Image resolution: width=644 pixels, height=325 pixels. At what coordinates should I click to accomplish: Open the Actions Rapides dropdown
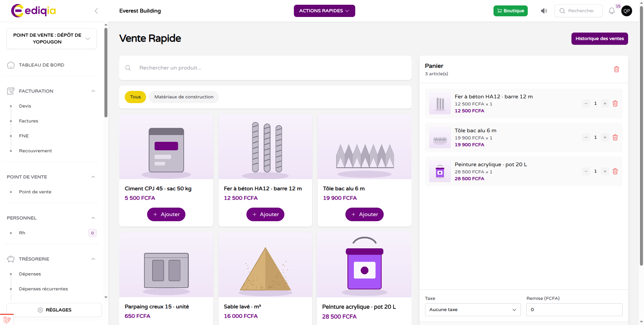pos(324,11)
